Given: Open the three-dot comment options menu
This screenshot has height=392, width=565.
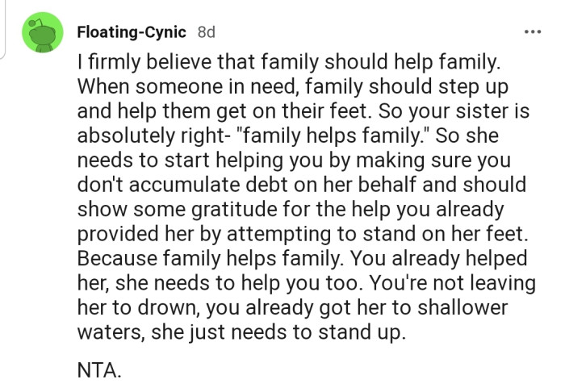Looking at the screenshot, I should 532,32.
